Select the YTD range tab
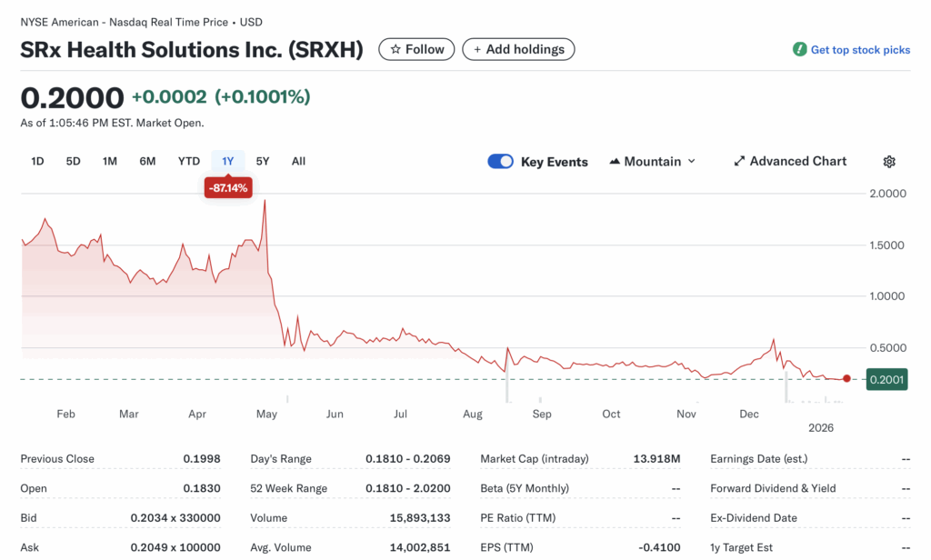The width and height of the screenshot is (931, 560). click(x=188, y=161)
